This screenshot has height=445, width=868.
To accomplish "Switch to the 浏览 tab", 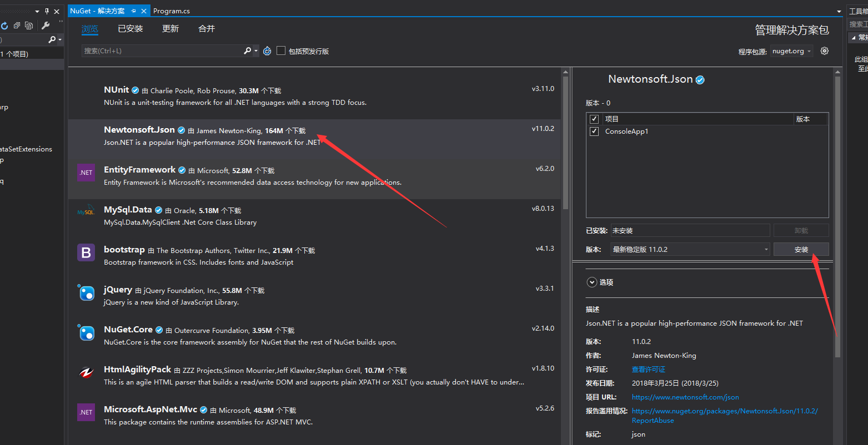I will [90, 29].
